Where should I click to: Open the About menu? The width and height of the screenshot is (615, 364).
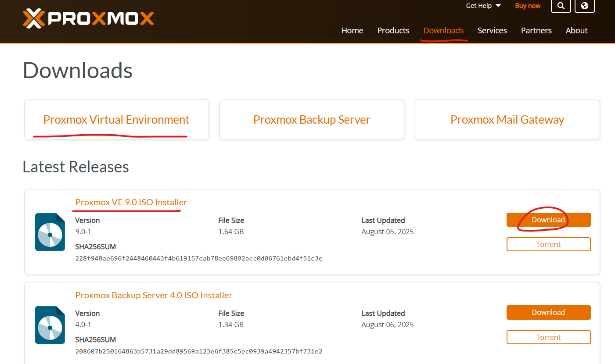click(x=576, y=30)
